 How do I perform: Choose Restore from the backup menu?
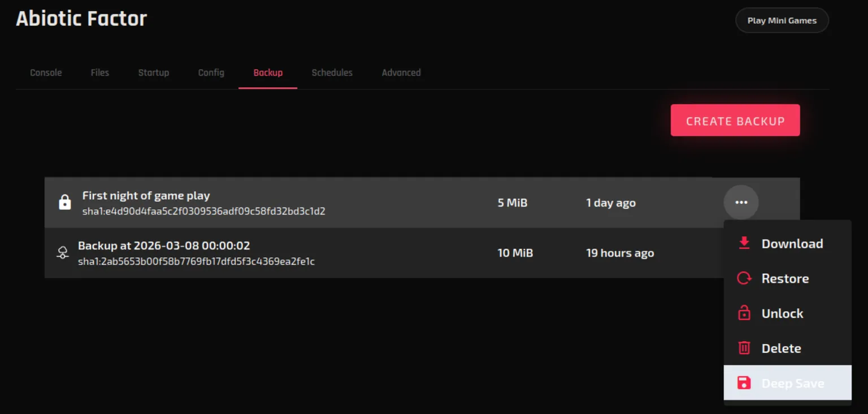point(788,278)
